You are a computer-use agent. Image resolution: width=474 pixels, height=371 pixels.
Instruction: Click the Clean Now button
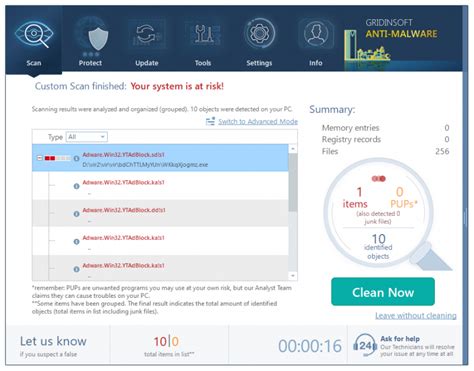pyautogui.click(x=383, y=292)
